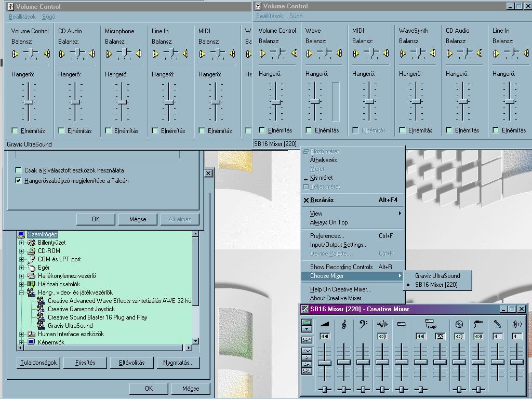Viewport: 532px width, 399px height.
Task: Click the bass clef icon in Creative Mixer
Action: click(x=363, y=324)
